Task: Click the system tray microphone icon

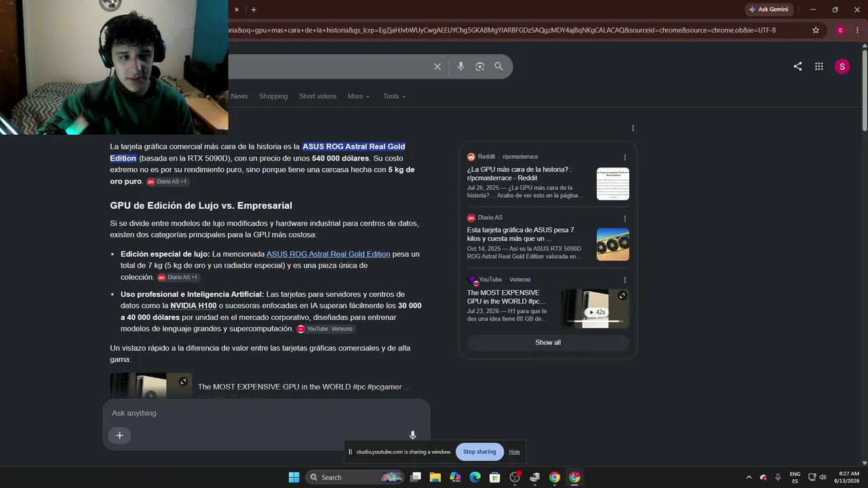Action: pyautogui.click(x=778, y=477)
